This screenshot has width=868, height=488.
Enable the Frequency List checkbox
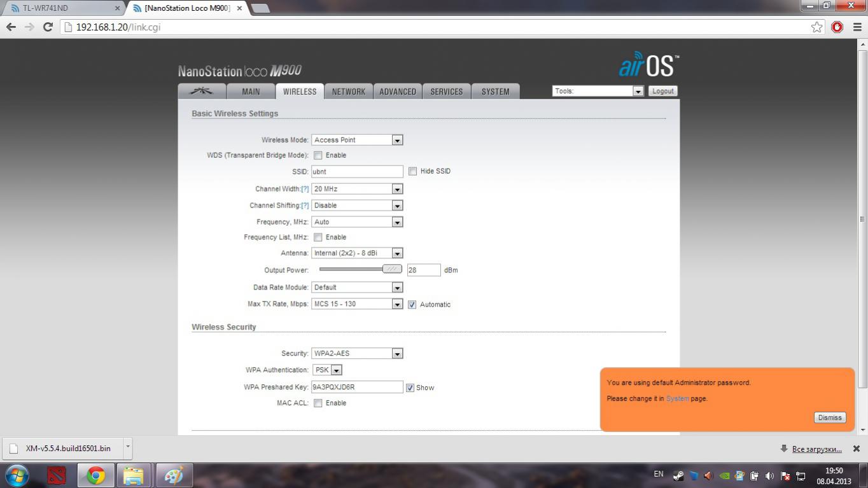coord(318,237)
